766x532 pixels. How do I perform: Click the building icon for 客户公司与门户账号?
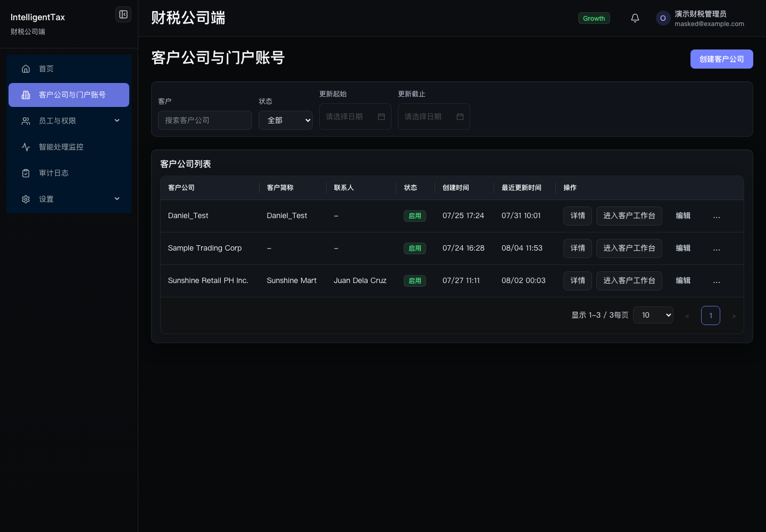26,95
